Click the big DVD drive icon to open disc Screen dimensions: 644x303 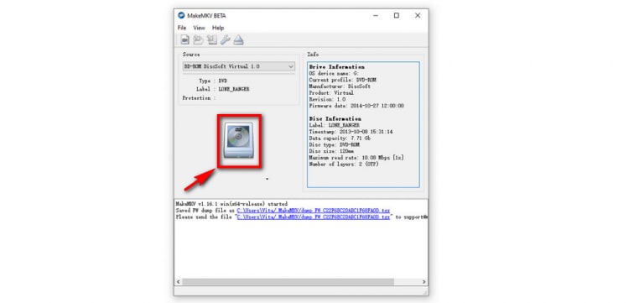click(240, 141)
